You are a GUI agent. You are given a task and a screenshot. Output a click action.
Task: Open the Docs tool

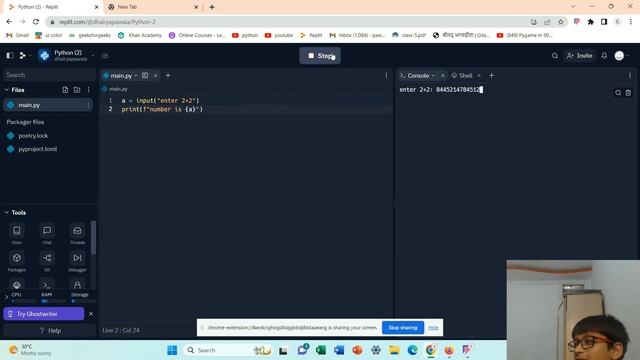click(17, 234)
